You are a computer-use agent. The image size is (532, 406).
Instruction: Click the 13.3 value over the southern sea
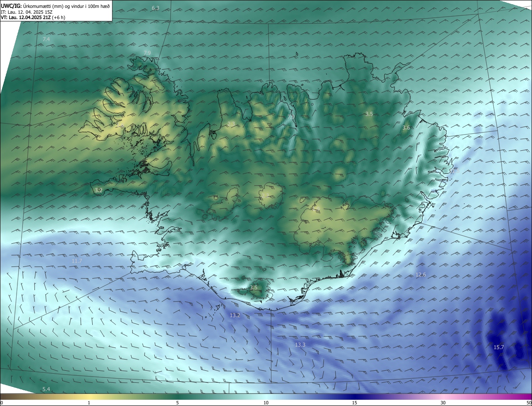[300, 345]
